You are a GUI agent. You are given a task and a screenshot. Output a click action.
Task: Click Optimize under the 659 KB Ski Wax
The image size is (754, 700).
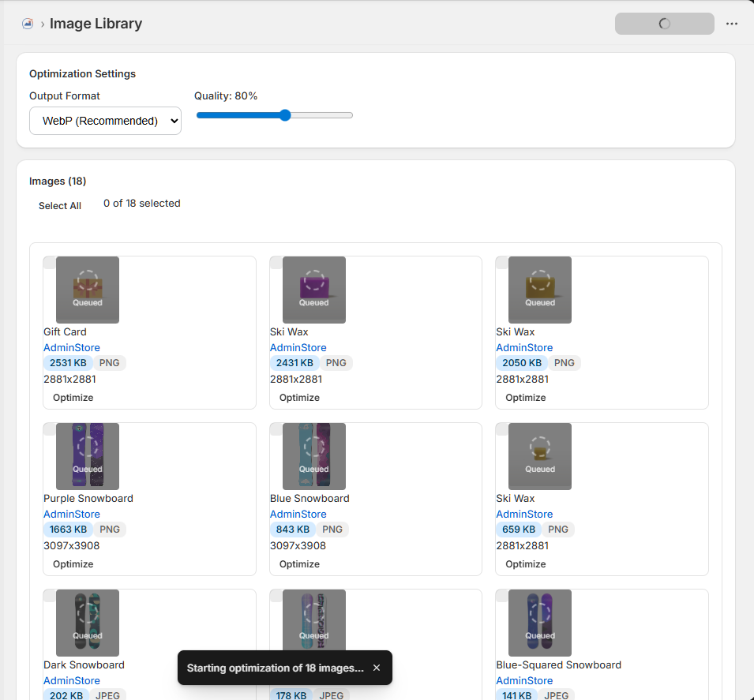tap(526, 564)
